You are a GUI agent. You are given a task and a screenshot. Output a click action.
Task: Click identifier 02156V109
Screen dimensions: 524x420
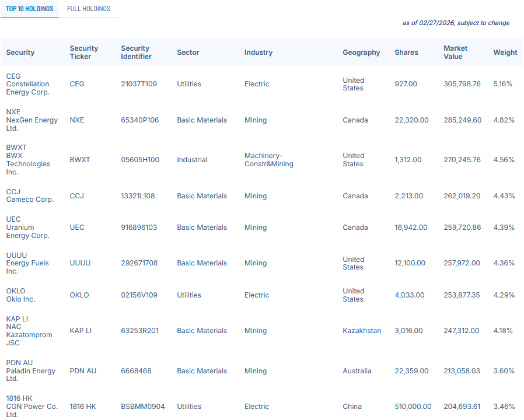pos(139,295)
